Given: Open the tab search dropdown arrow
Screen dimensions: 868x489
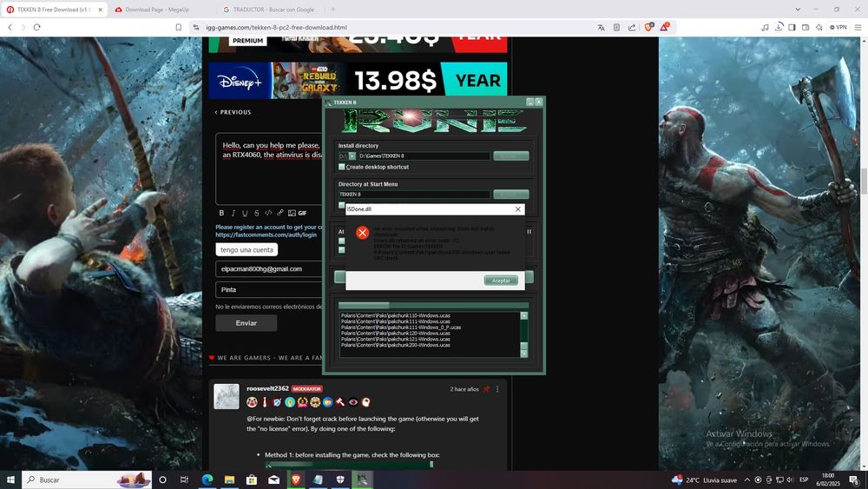Looking at the screenshot, I should 797,10.
